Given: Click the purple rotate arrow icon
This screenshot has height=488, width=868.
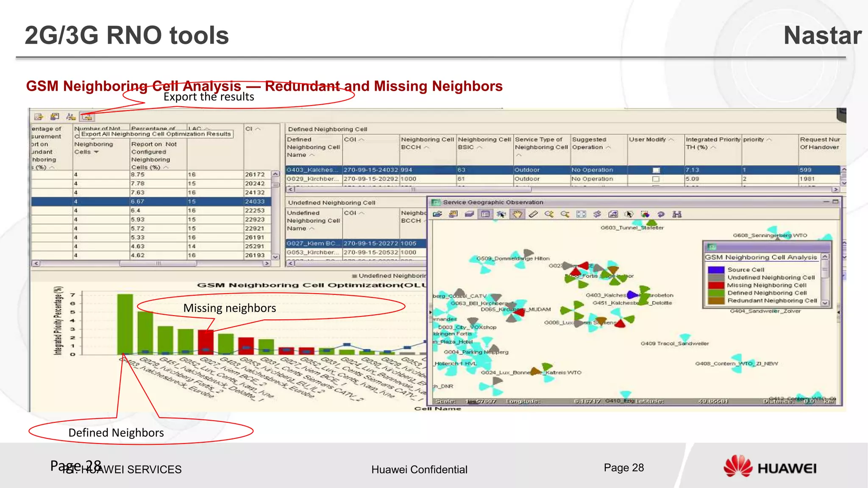Looking at the screenshot, I should (661, 214).
